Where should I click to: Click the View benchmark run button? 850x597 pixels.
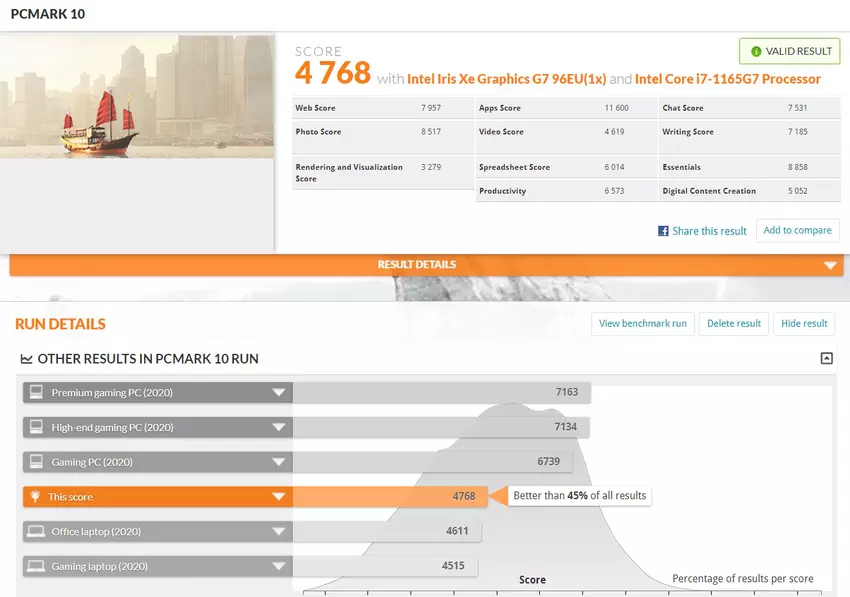(x=642, y=324)
